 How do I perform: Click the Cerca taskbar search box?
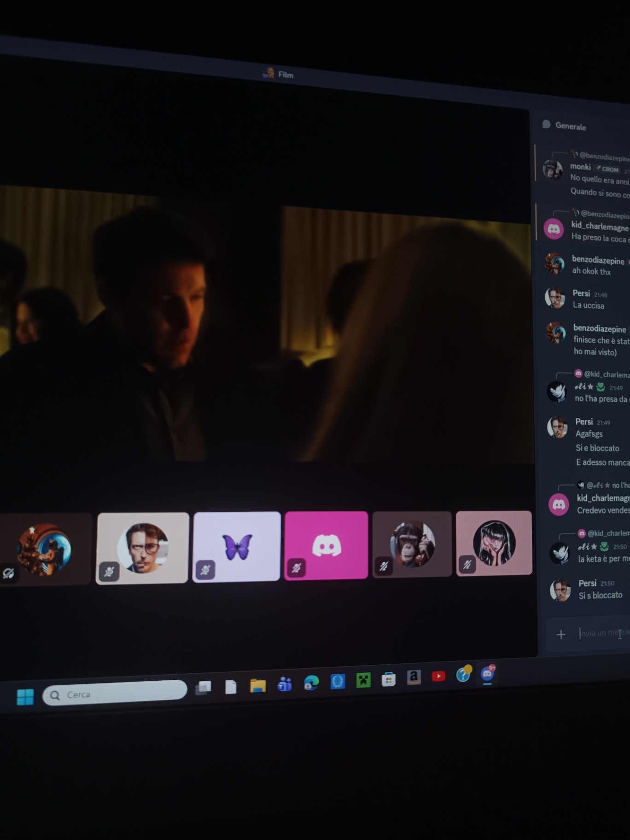click(x=115, y=693)
